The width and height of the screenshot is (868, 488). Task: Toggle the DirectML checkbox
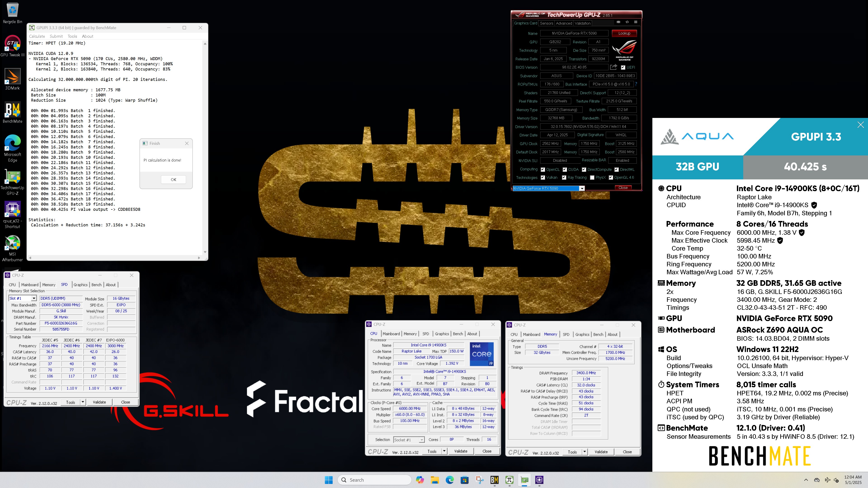(616, 169)
